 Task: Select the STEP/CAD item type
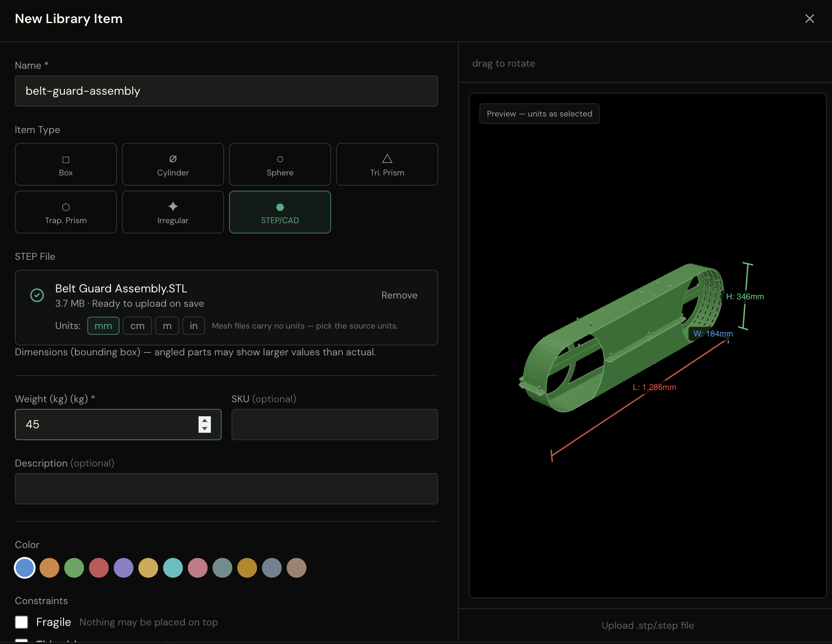(x=280, y=212)
